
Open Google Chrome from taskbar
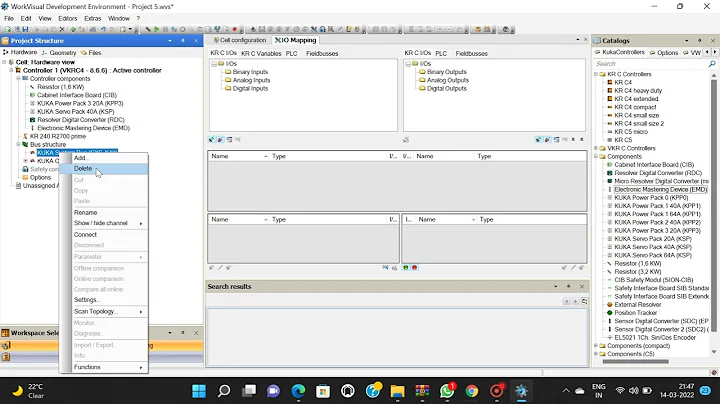click(x=472, y=391)
